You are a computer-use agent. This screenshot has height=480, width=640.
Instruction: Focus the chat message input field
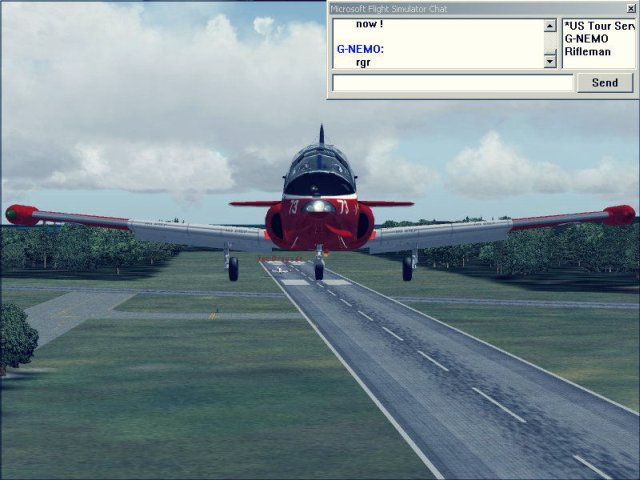pos(453,83)
